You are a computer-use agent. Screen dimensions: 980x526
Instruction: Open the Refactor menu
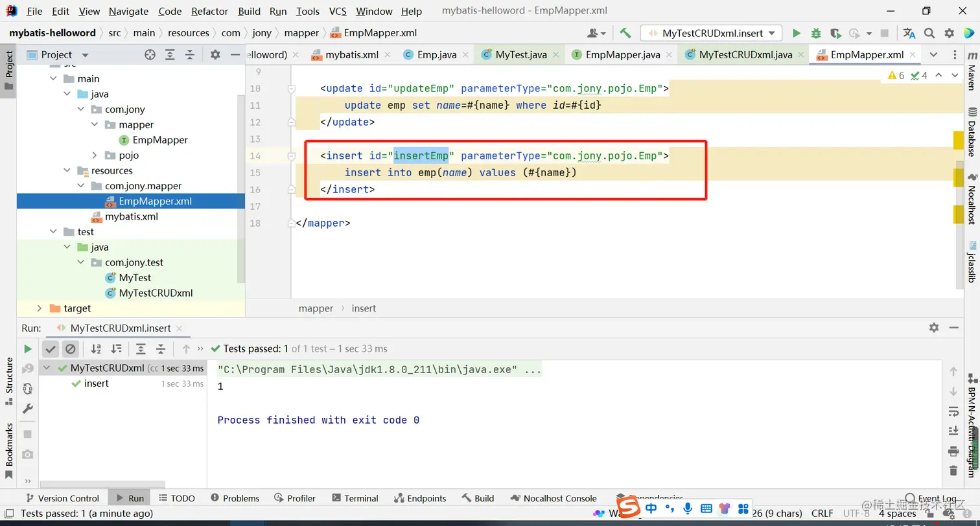(210, 11)
